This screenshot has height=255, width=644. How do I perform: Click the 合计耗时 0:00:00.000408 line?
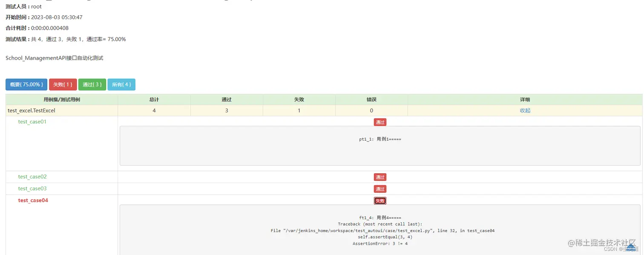pos(37,28)
